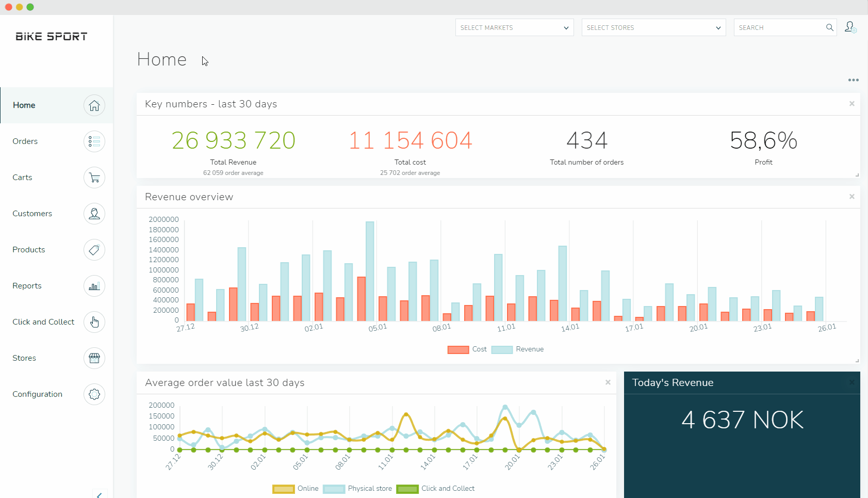Click the Configuration gear icon
The image size is (868, 498).
(x=94, y=394)
